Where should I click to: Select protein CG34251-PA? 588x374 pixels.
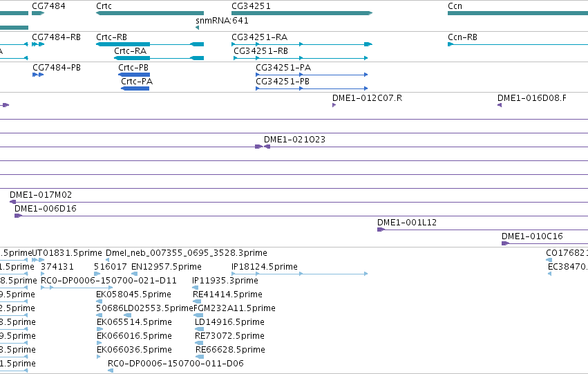coord(312,75)
